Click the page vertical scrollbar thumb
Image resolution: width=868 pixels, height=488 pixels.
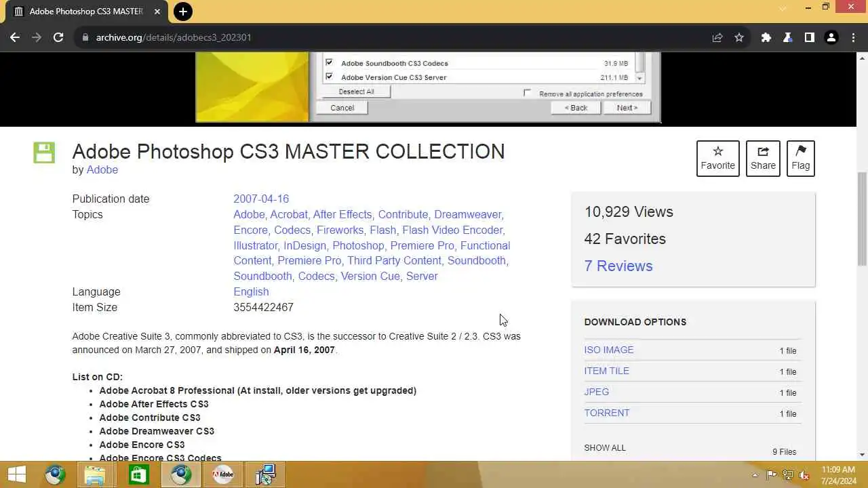(862, 219)
